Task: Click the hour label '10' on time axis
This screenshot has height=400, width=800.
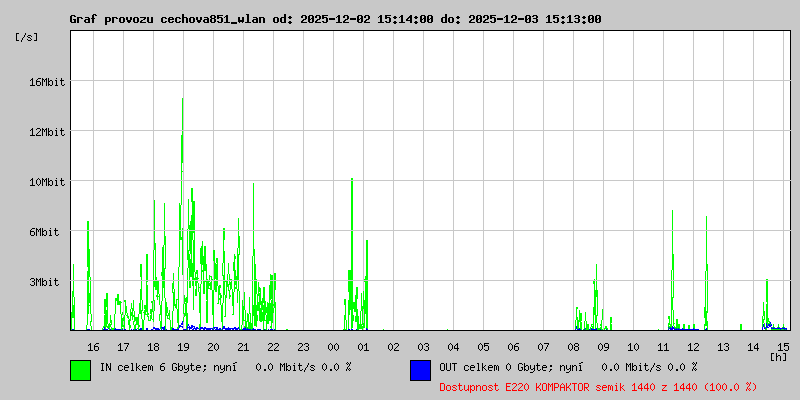Action: coord(634,347)
